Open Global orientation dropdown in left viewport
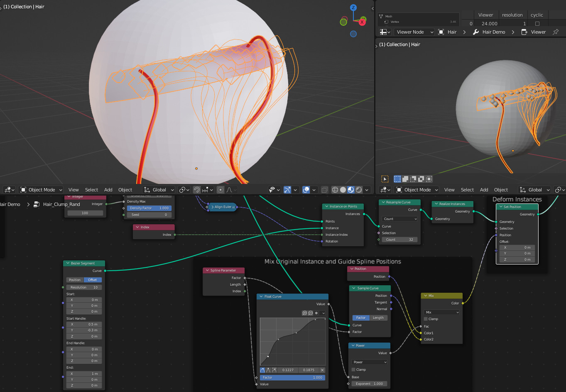566x392 pixels. click(159, 190)
